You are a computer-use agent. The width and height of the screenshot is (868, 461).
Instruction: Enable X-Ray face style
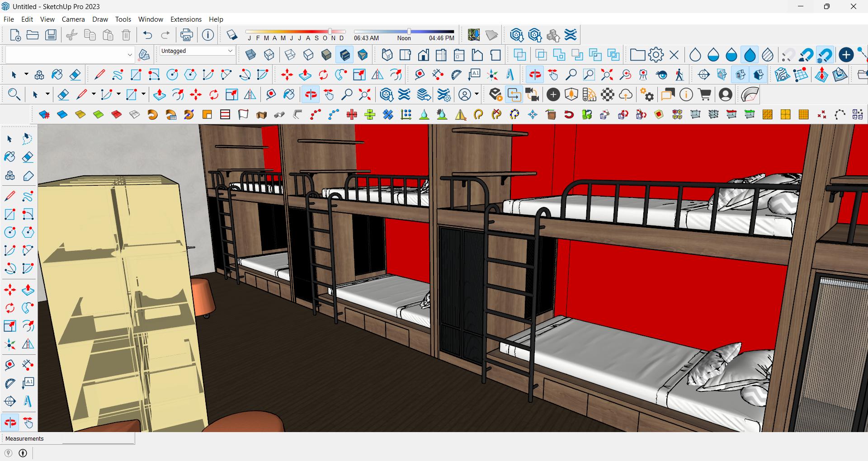pyautogui.click(x=250, y=55)
